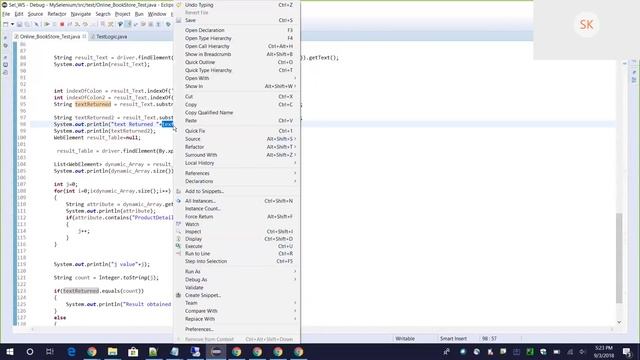Launch Microsoft Edge from taskbar
640x360 pixels.
point(71,351)
